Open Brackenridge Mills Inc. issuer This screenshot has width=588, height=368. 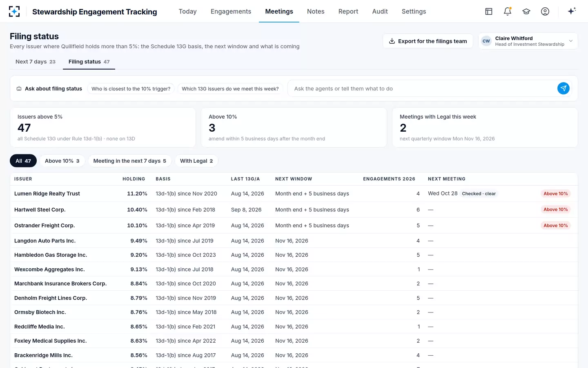click(43, 355)
